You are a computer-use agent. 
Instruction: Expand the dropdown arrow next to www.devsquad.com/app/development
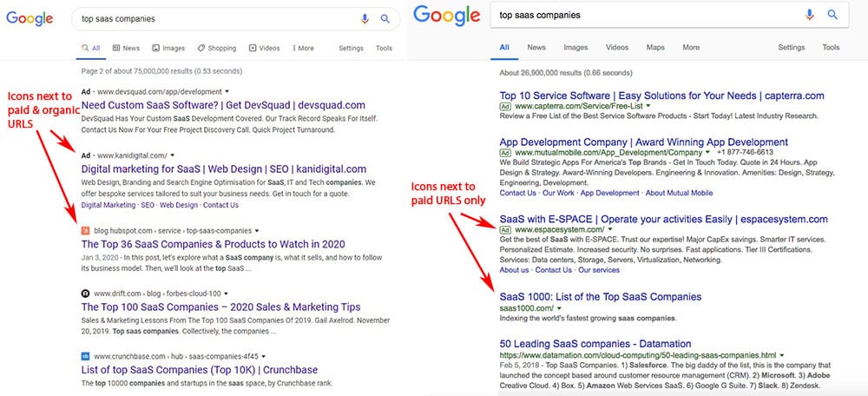click(227, 92)
